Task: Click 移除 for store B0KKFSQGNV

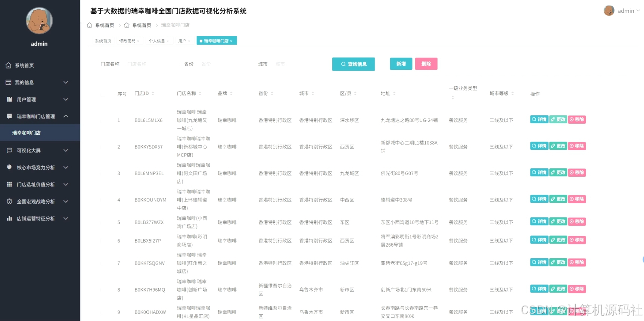Action: tap(577, 262)
